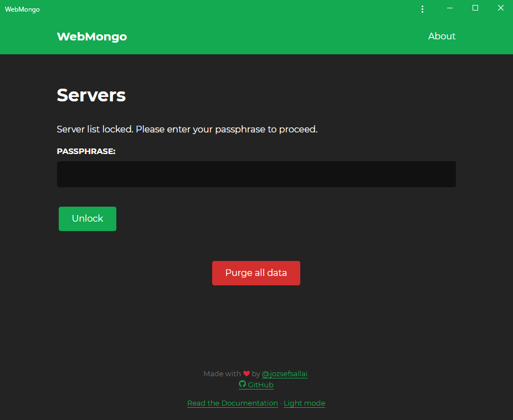This screenshot has height=420, width=513.
Task: Click the Purge all data button
Action: coord(256,273)
